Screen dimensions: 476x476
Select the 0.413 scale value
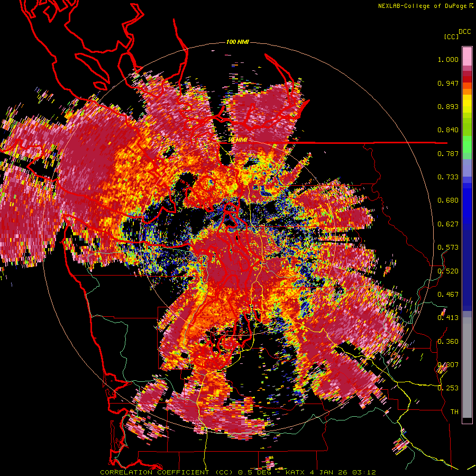click(x=448, y=318)
